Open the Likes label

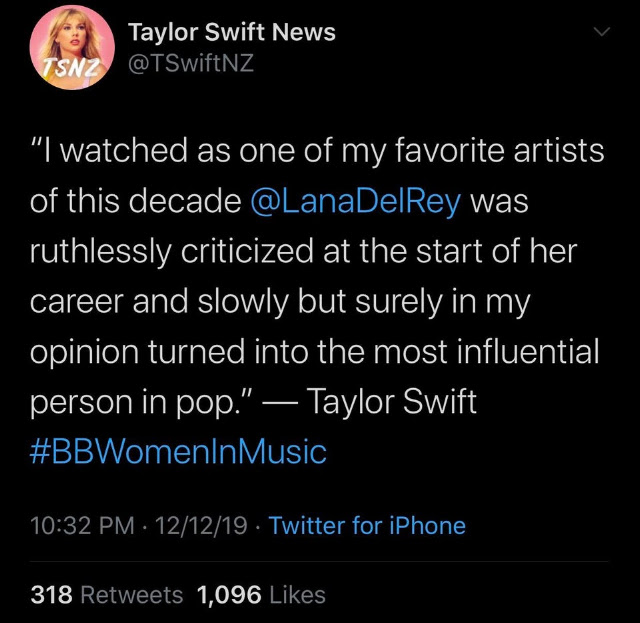pos(298,594)
